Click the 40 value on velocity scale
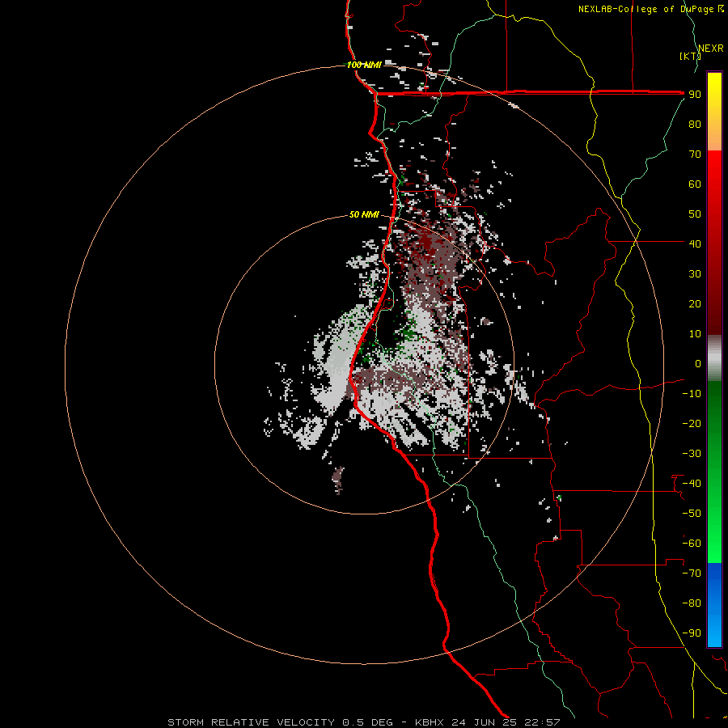Screen dimensions: 728x728 (695, 243)
